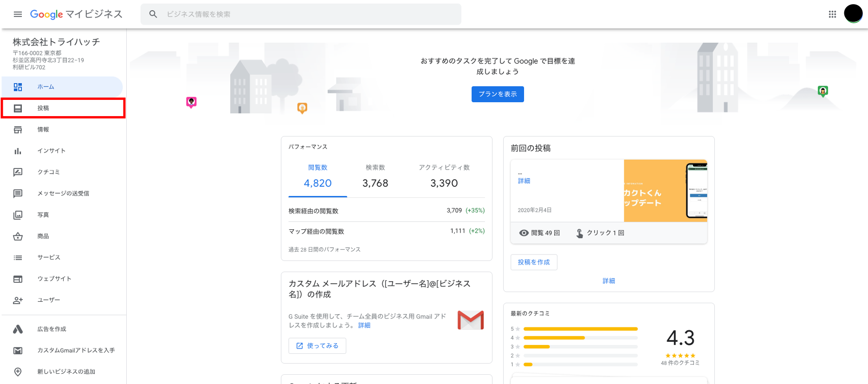
Task: Open クチコミ in the sidebar
Action: tap(62, 172)
